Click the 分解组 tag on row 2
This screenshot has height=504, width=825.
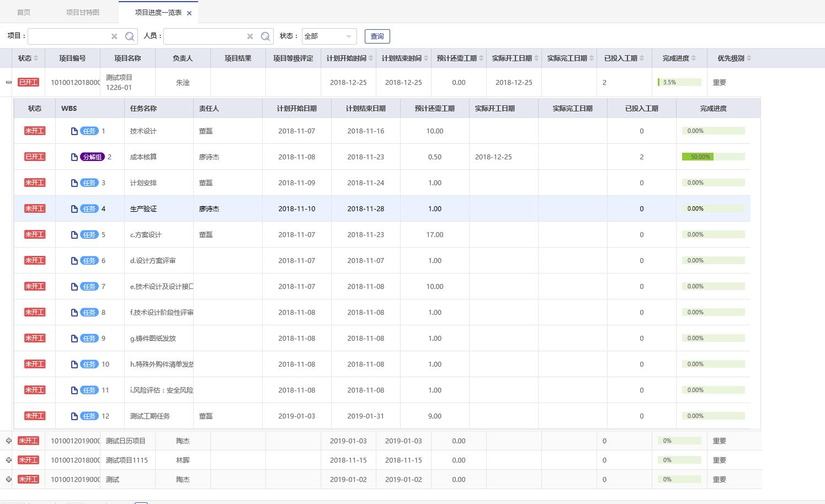[x=92, y=157]
